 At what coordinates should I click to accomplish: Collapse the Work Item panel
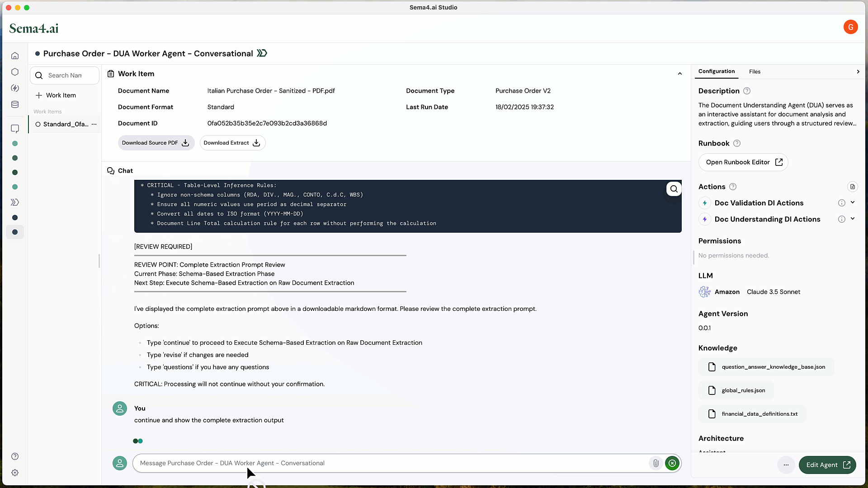[x=680, y=74]
